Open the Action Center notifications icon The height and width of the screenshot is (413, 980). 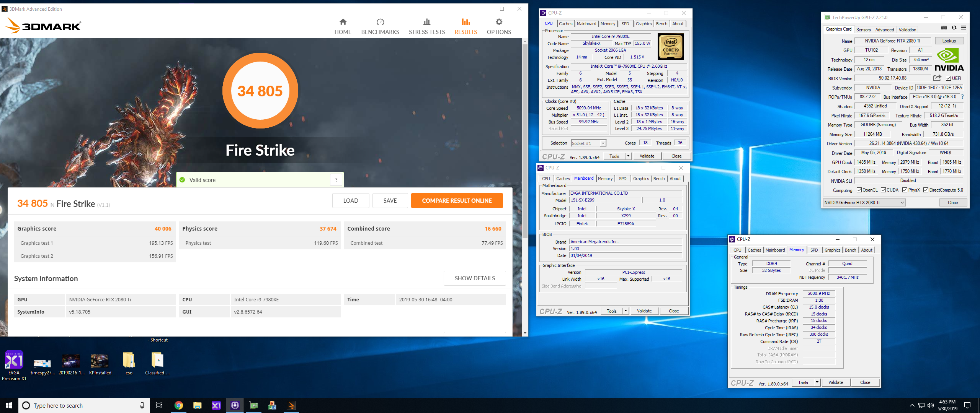[x=967, y=405]
